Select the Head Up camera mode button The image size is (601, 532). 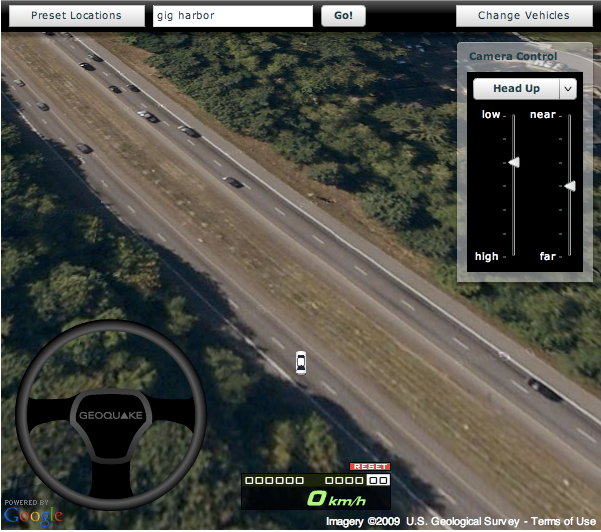[x=516, y=89]
